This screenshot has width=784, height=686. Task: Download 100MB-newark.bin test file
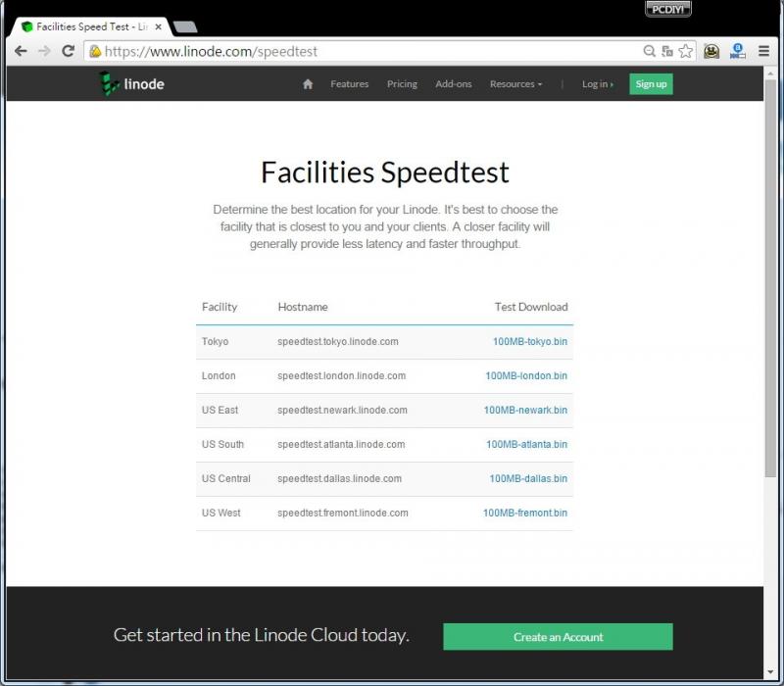click(525, 410)
